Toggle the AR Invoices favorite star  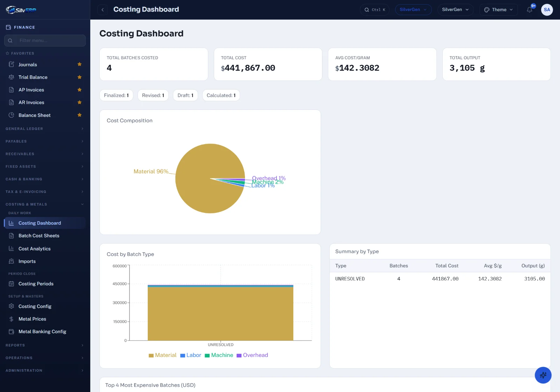(x=79, y=102)
